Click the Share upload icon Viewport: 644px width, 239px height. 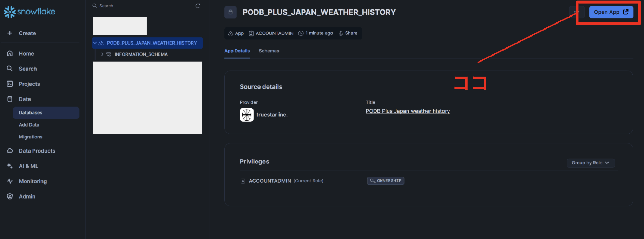point(340,33)
